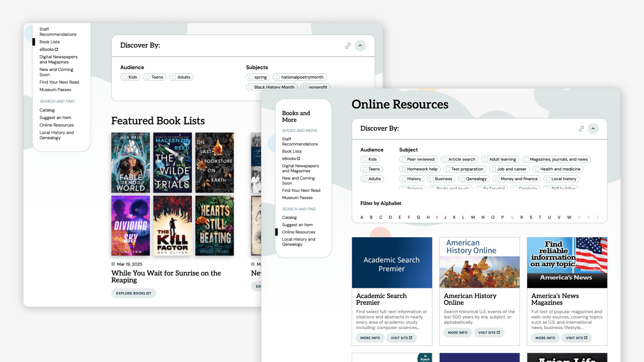Click the pin icon in Book Lists Discover panel
The image size is (644, 362).
coord(348,46)
